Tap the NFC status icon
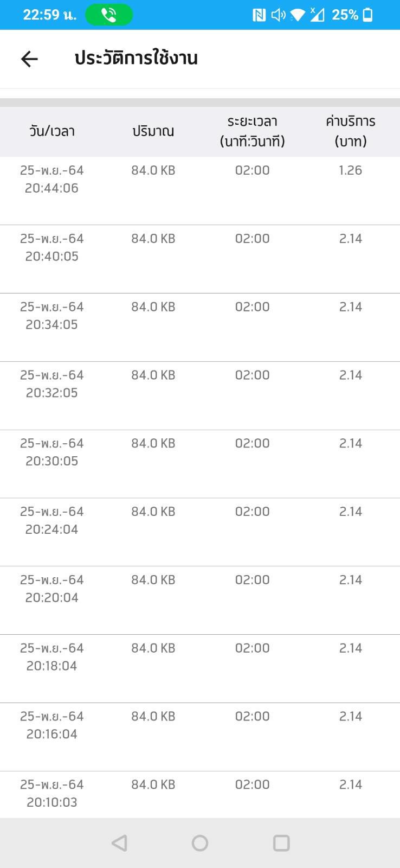 tap(259, 15)
